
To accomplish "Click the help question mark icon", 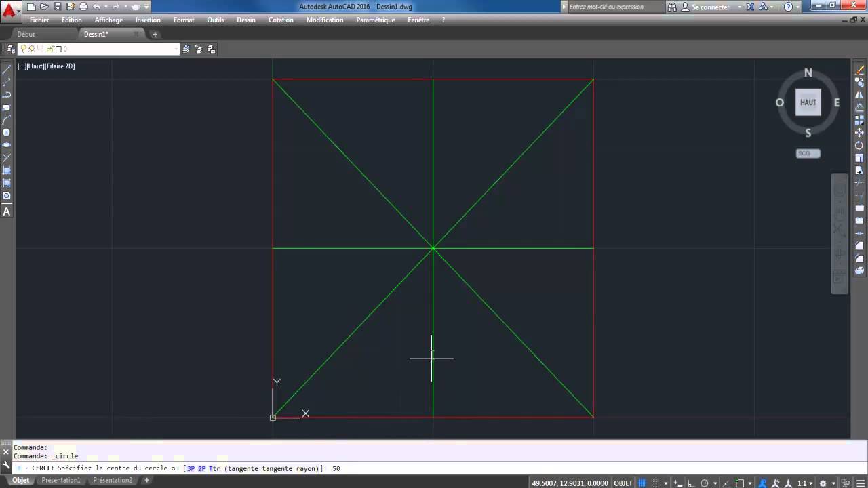I will 788,7.
